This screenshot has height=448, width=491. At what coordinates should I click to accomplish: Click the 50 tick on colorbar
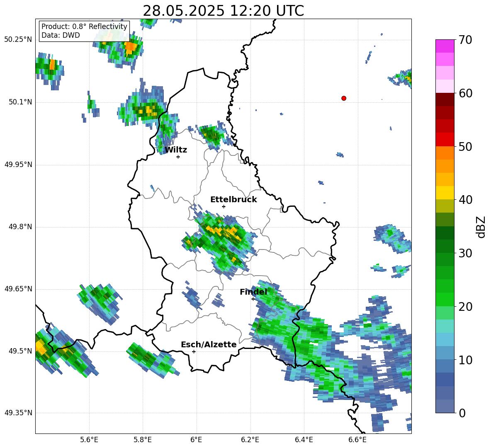(465, 146)
